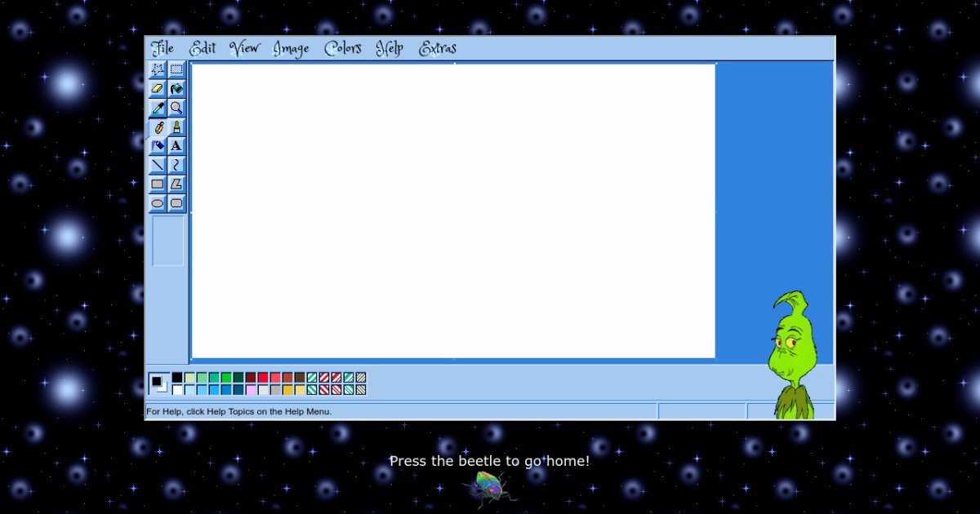Select the Free-Form Select star tool
Screen dimensions: 980x514
(x=158, y=69)
